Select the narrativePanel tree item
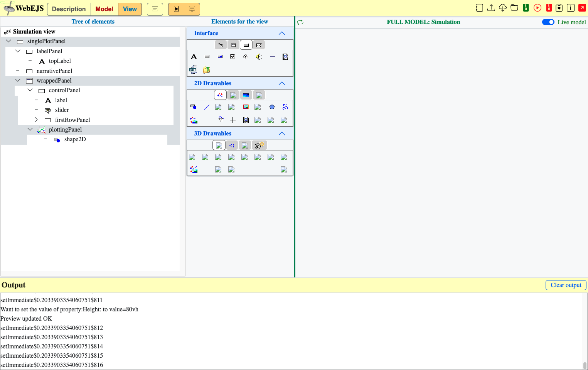 (54, 71)
